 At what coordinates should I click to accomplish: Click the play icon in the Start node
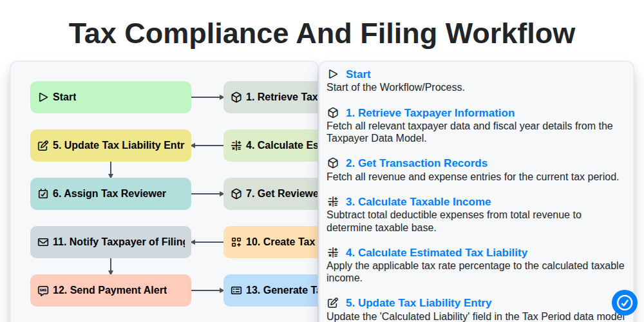[x=43, y=97]
